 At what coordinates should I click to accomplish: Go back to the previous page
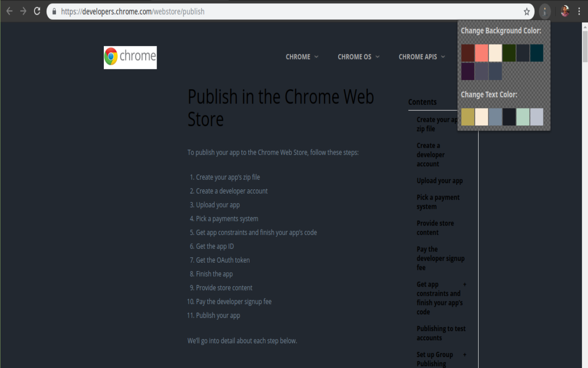pos(9,11)
